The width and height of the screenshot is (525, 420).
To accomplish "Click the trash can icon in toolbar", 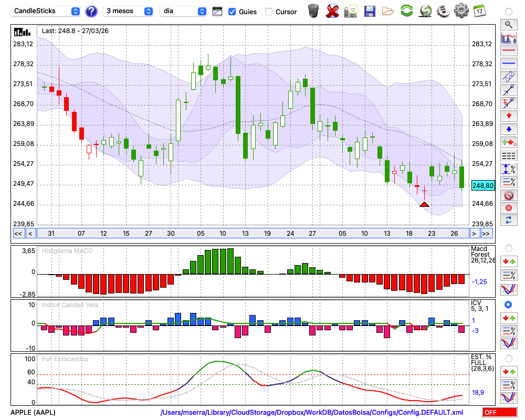I will coord(313,11).
